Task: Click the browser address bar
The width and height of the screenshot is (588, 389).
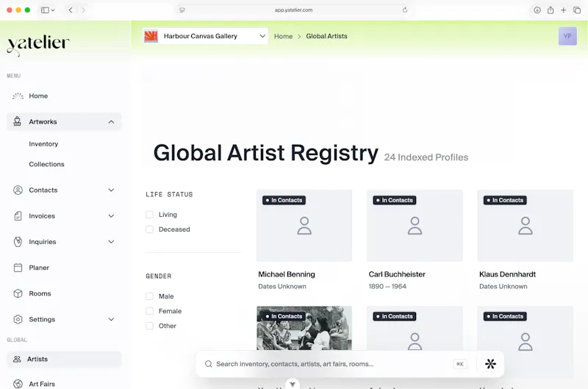Action: (293, 10)
